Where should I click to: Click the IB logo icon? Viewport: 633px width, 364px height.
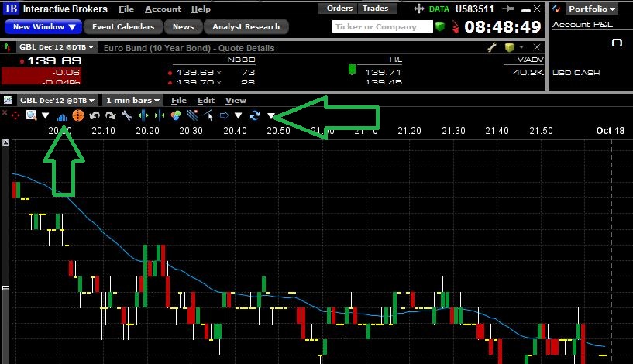tap(11, 9)
